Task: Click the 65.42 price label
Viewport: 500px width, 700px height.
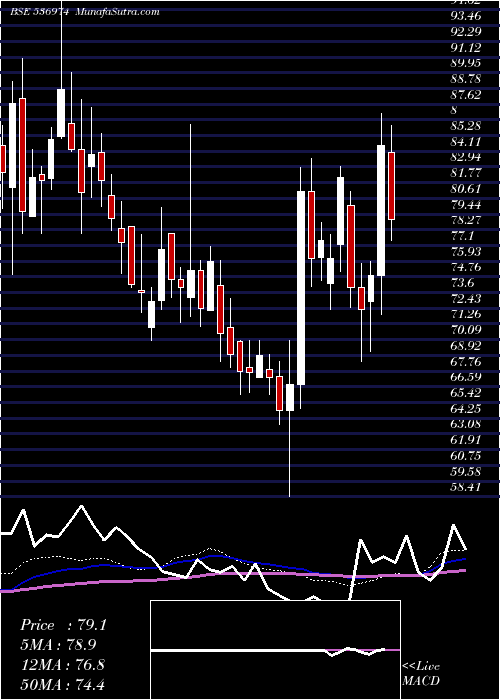Action: point(466,392)
